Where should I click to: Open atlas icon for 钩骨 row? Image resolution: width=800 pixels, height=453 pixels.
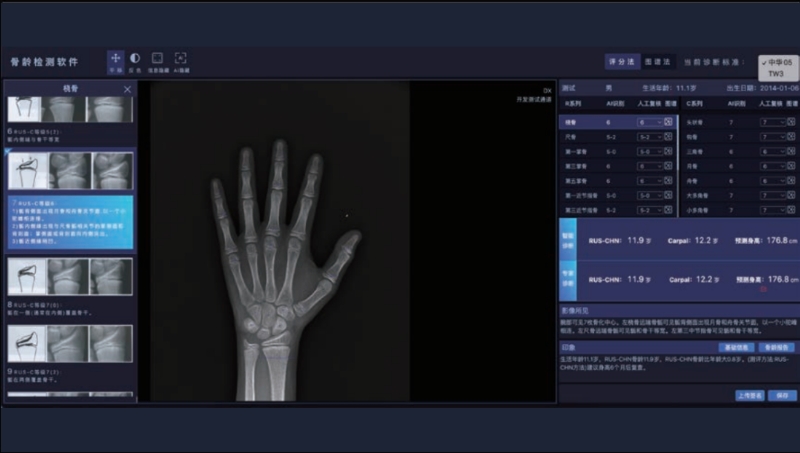point(791,137)
